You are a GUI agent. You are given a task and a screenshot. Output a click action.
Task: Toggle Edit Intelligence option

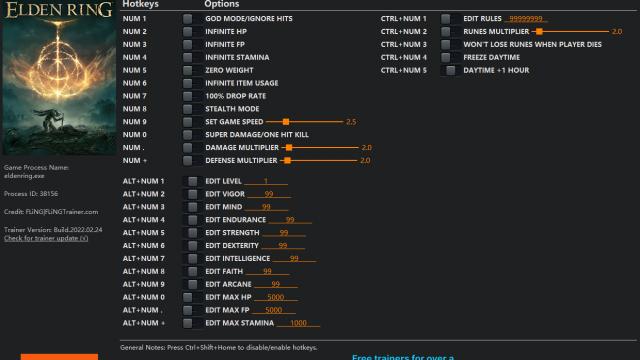tap(192, 258)
